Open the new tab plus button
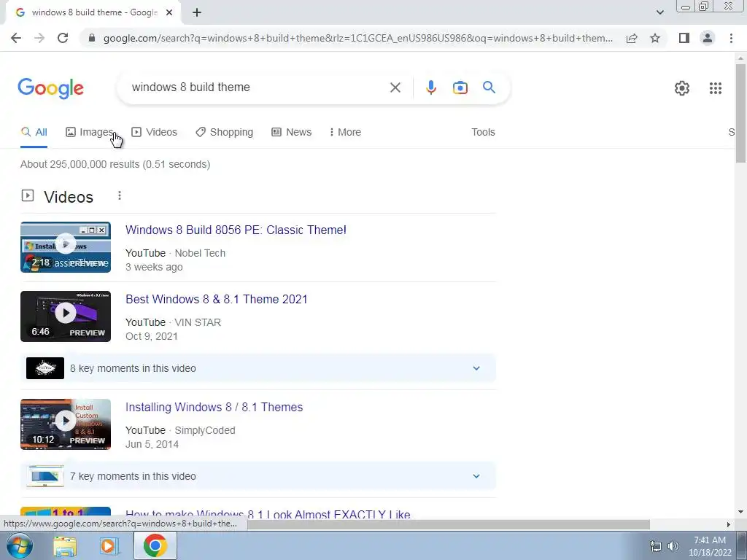 (197, 12)
